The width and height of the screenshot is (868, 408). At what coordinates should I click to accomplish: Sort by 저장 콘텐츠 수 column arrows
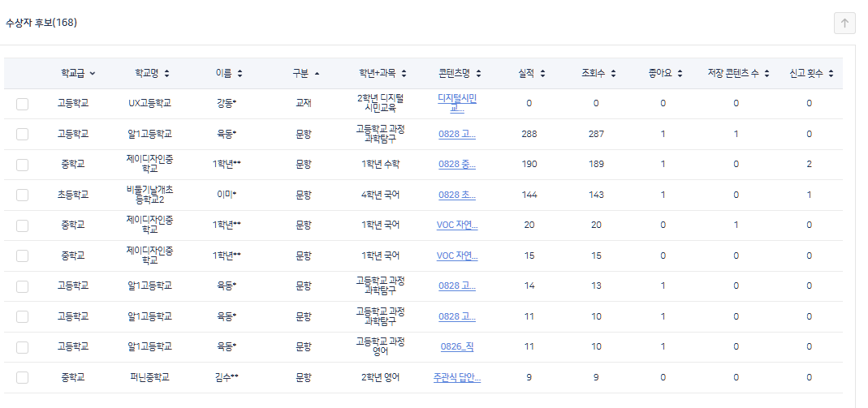click(766, 74)
